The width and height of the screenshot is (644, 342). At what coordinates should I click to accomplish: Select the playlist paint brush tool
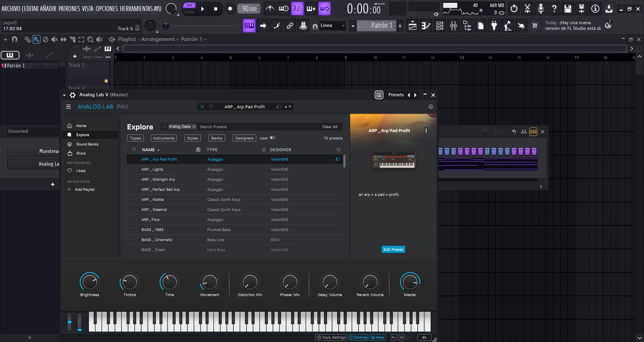pos(36,39)
